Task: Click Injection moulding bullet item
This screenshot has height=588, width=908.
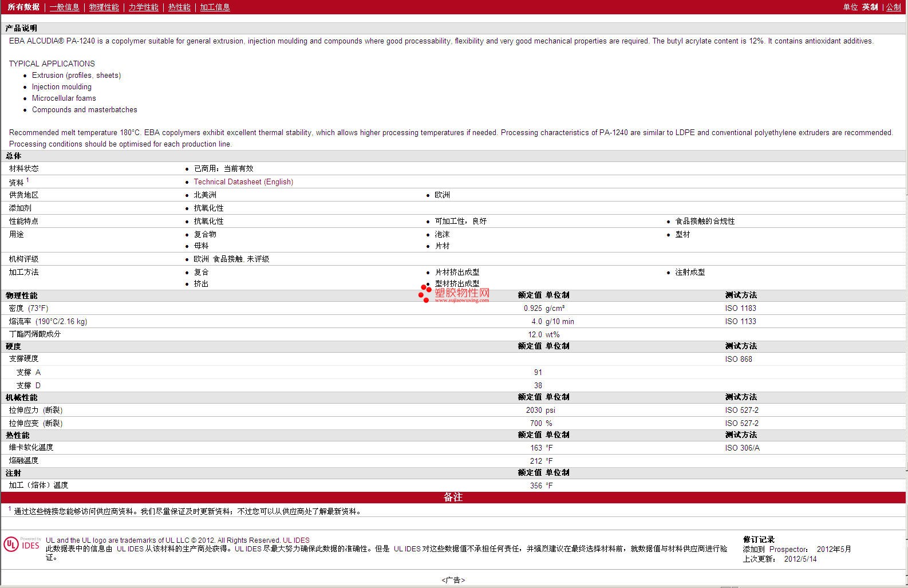Action: click(61, 86)
